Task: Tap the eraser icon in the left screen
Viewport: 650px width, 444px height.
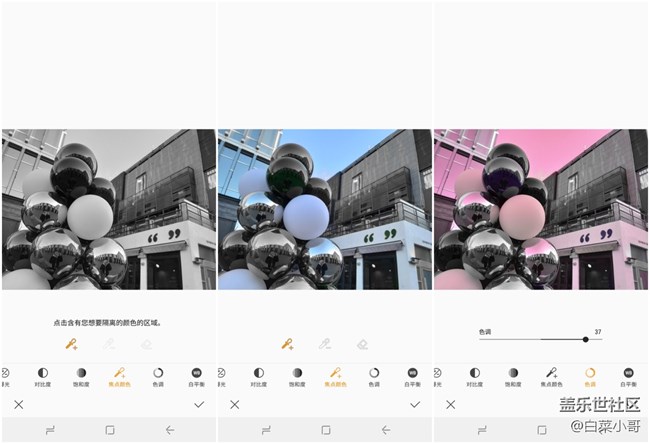Action: click(x=146, y=344)
